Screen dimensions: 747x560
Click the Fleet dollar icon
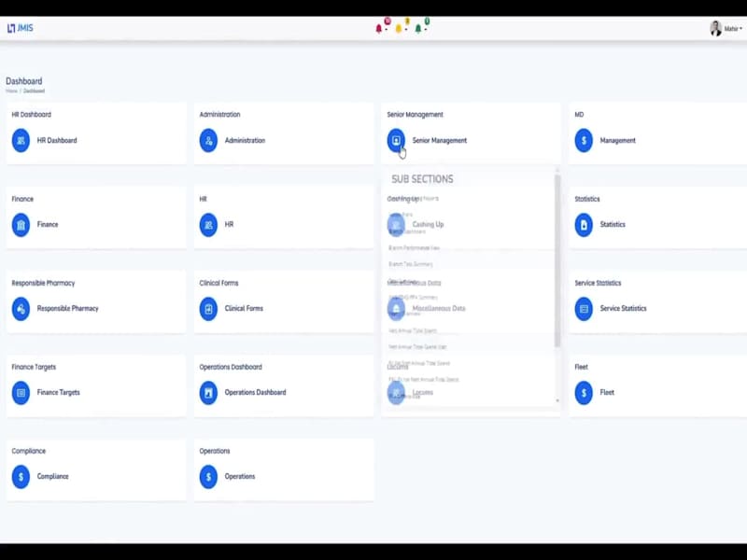[x=584, y=393]
